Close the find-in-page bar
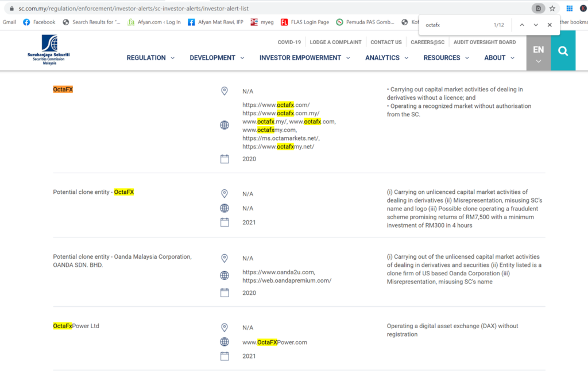Image resolution: width=588 pixels, height=374 pixels. [x=550, y=25]
